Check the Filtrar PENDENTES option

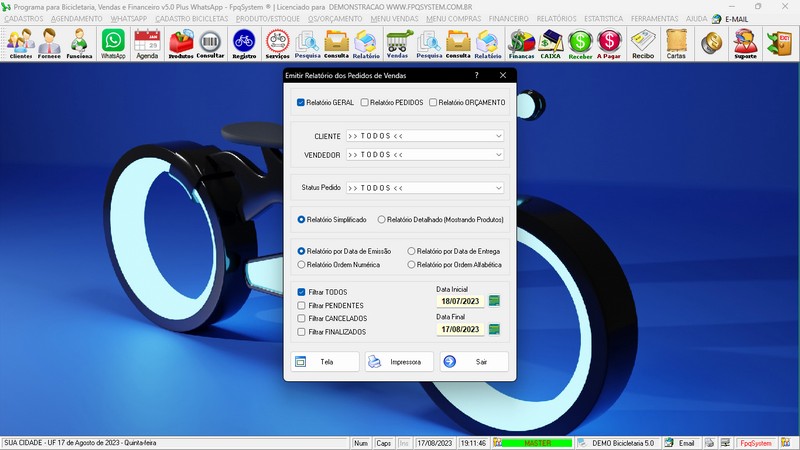coord(302,305)
